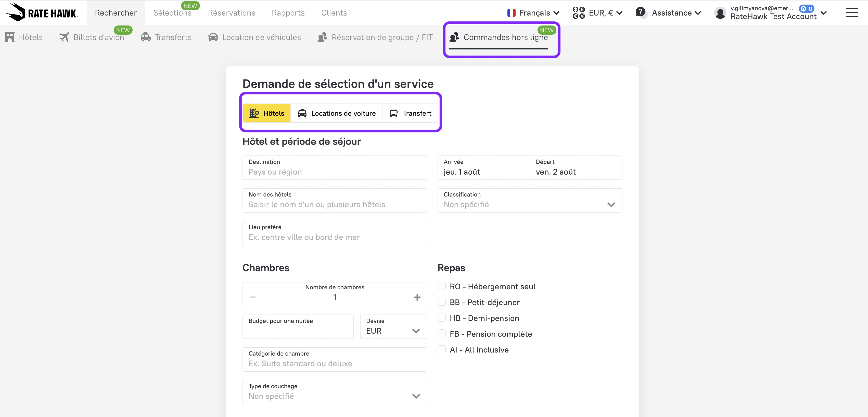Screen dimensions: 868x417
Task: Open the hamburger menu icon
Action: pyautogui.click(x=852, y=13)
